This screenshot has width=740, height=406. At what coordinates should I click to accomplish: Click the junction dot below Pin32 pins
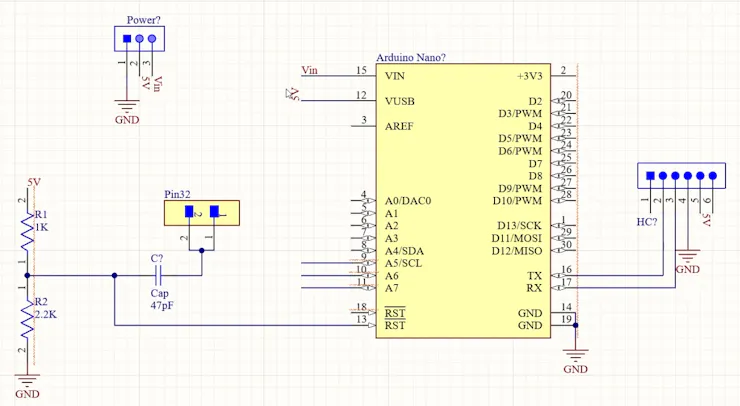(x=202, y=251)
